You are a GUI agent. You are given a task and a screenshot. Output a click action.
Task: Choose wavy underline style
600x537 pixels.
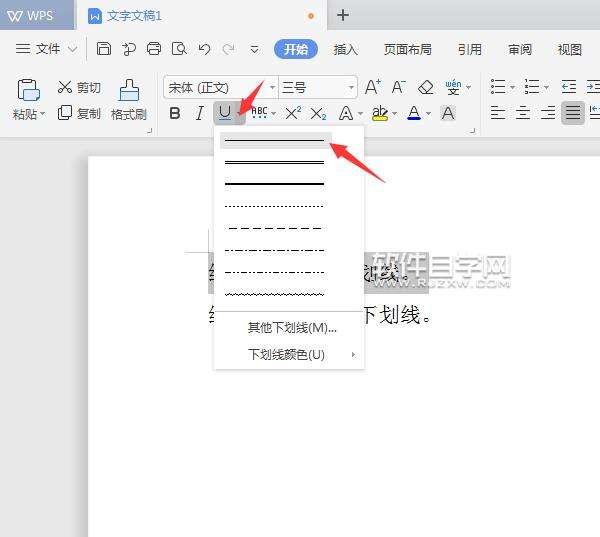pos(276,294)
